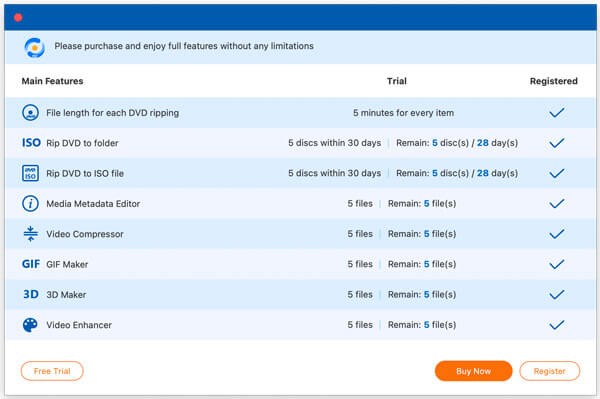Select the Video Enhancer label
600x399 pixels.
[79, 325]
